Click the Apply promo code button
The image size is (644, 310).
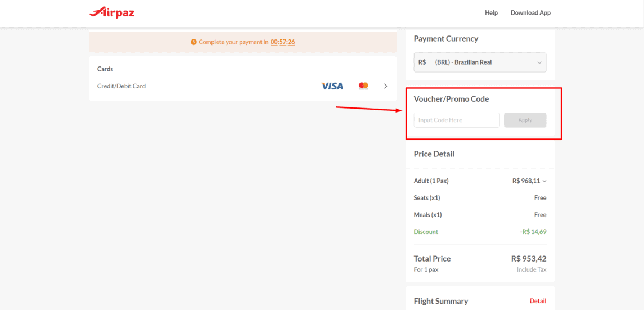coord(525,120)
